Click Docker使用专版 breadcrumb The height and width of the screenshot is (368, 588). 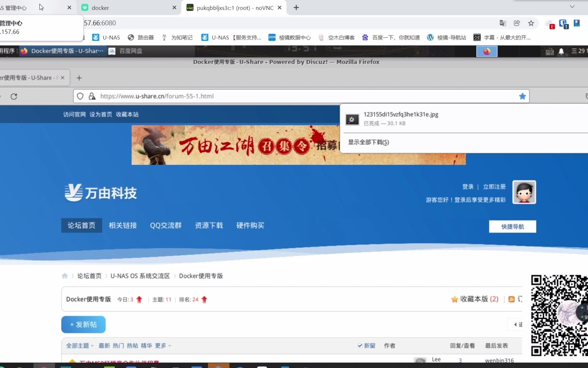(201, 276)
